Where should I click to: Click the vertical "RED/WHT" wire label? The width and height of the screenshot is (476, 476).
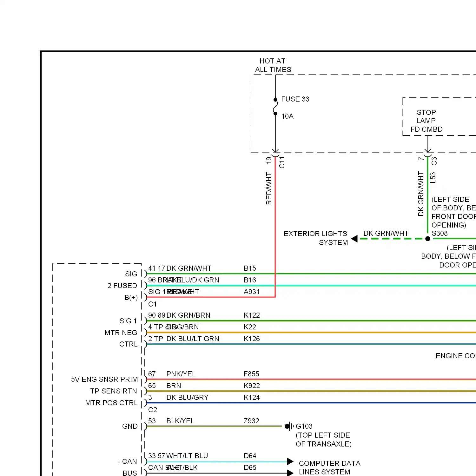tap(269, 188)
